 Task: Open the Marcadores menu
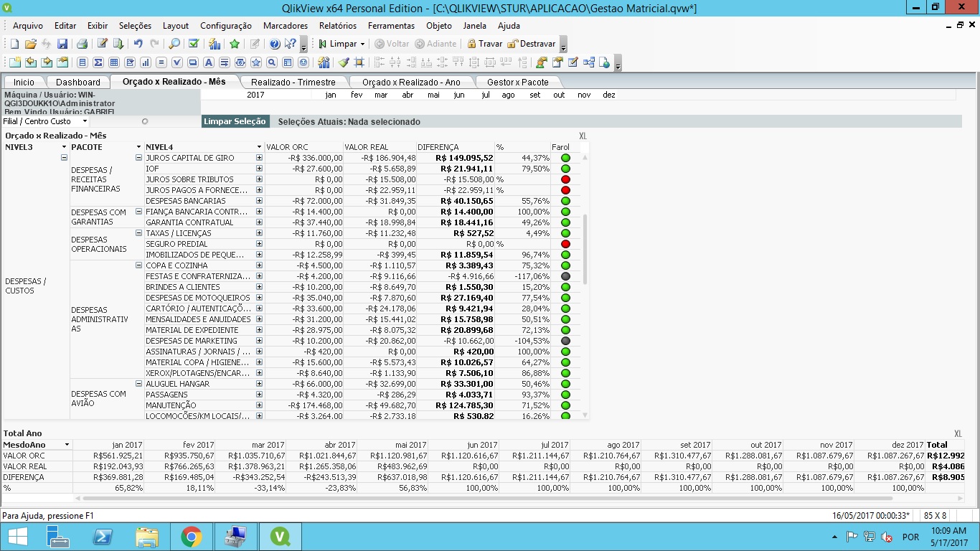pos(286,26)
